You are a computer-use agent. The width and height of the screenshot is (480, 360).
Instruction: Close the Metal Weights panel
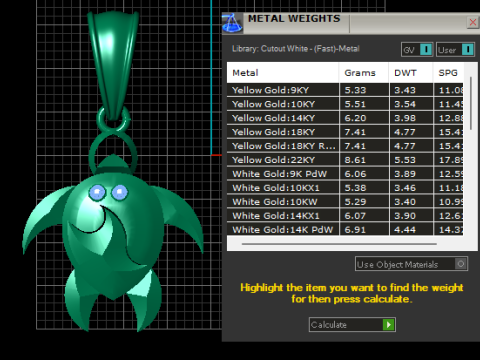click(473, 22)
